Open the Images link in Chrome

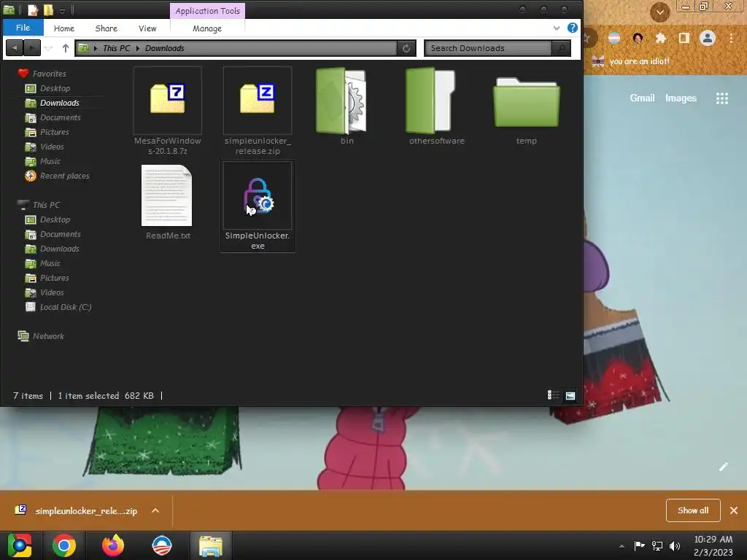coord(681,98)
